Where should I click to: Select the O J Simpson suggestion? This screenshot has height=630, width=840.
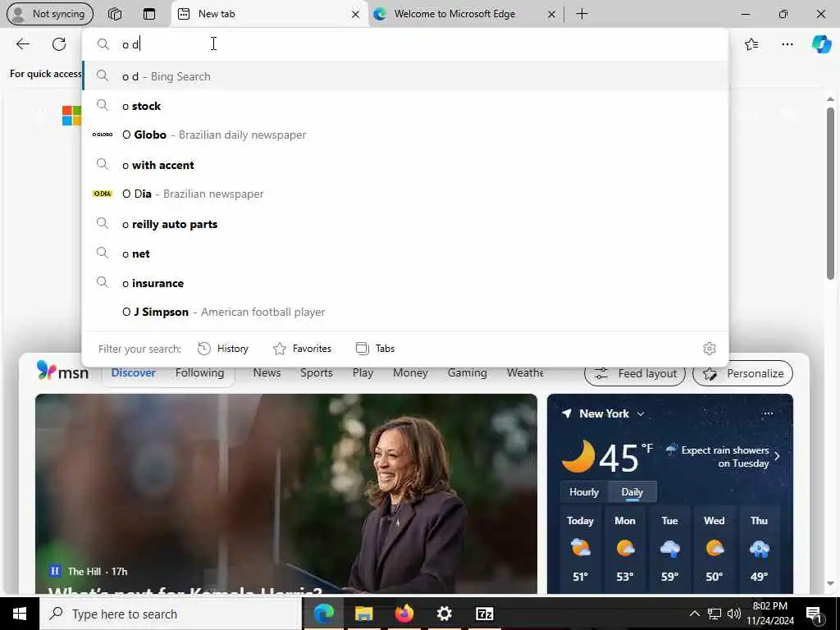pos(405,311)
